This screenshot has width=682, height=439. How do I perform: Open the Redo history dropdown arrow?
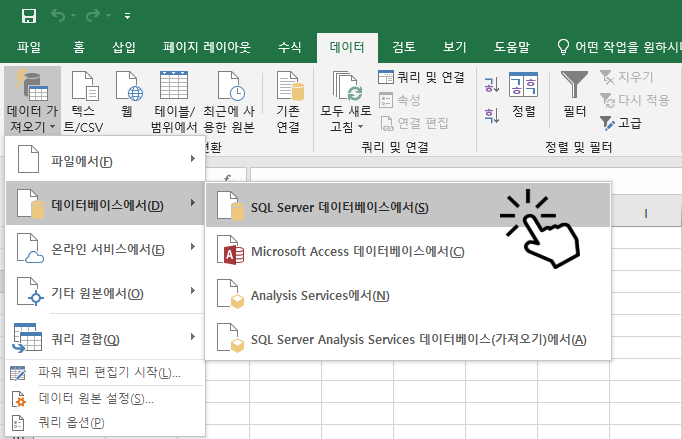coord(108,16)
